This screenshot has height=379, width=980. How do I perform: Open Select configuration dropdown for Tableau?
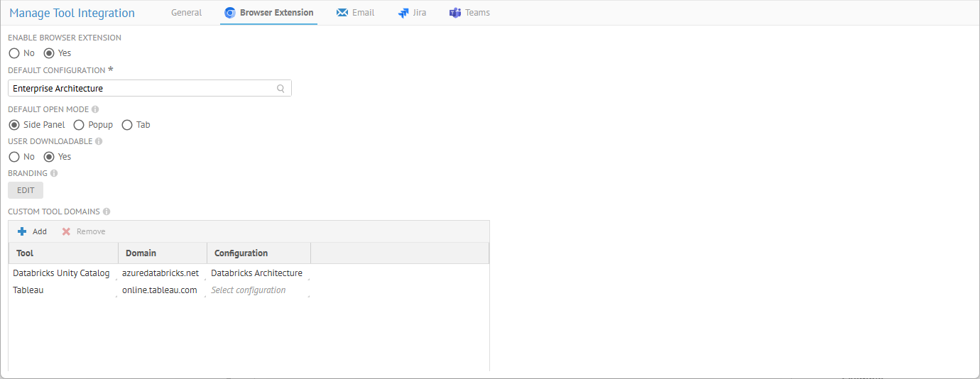pyautogui.click(x=258, y=290)
